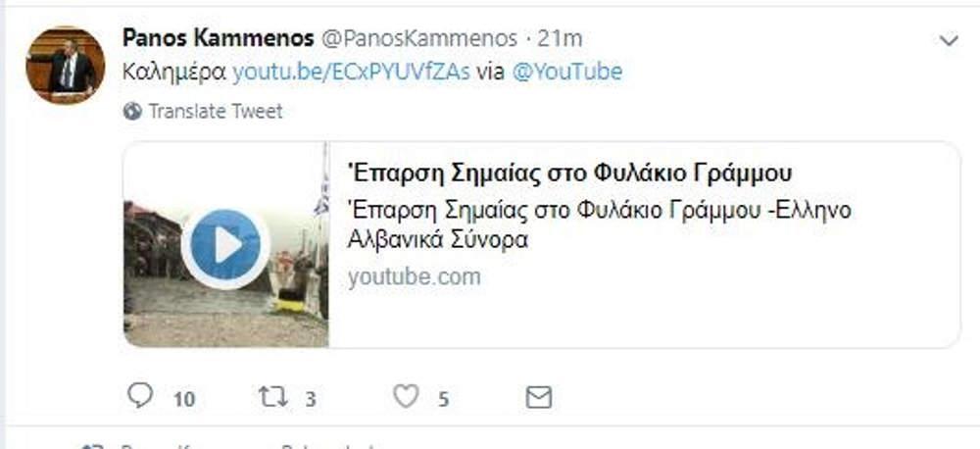Open the 21m tweet timestamp
980x449 pixels.
[x=560, y=39]
